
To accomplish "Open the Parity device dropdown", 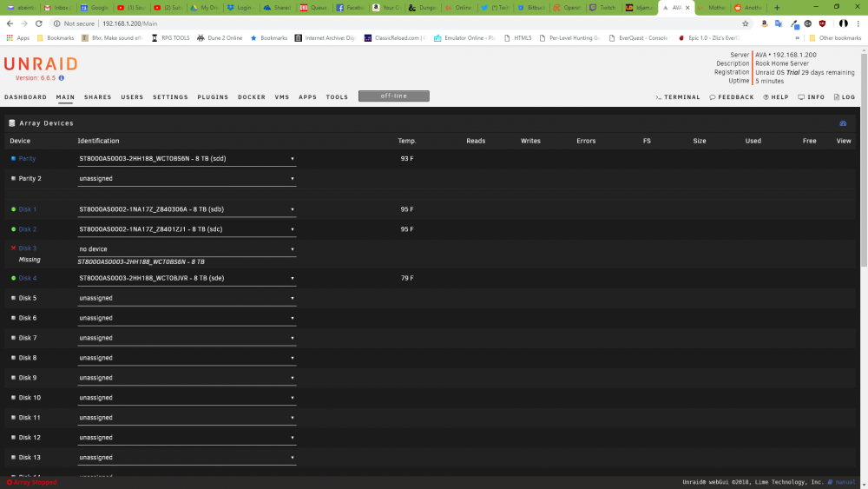I will (x=187, y=158).
